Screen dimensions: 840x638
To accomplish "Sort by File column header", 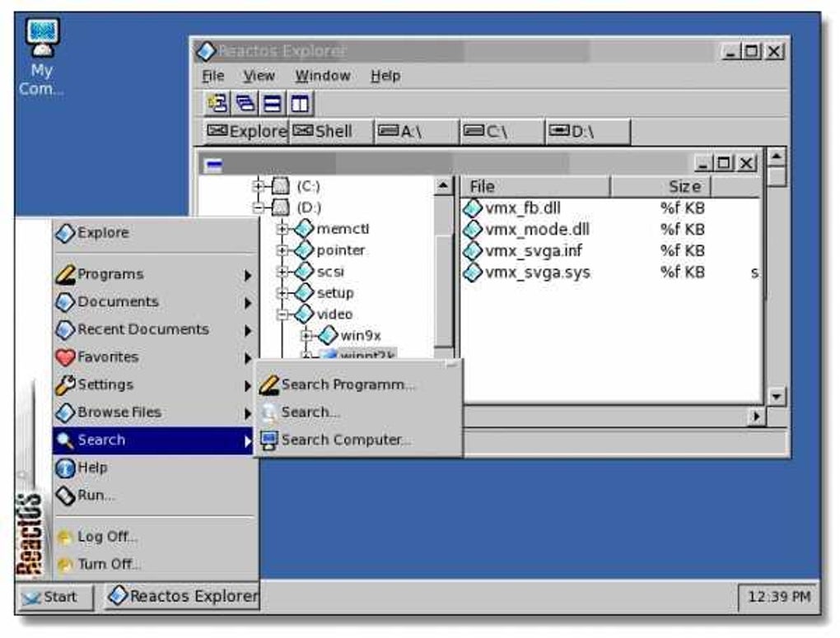I will (535, 187).
